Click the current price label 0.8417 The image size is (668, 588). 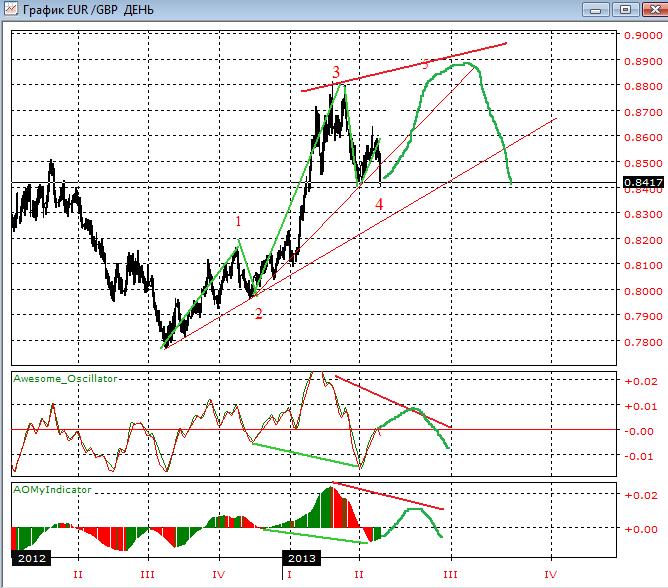[643, 182]
